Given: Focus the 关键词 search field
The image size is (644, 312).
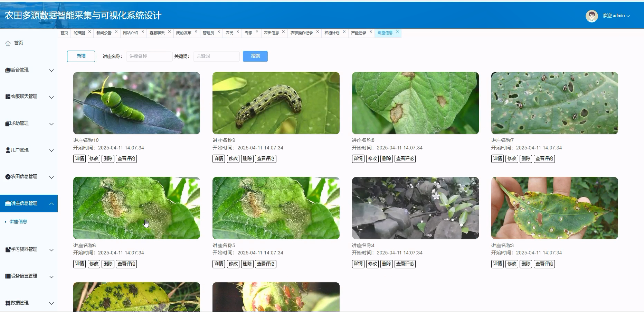Looking at the screenshot, I should 216,56.
